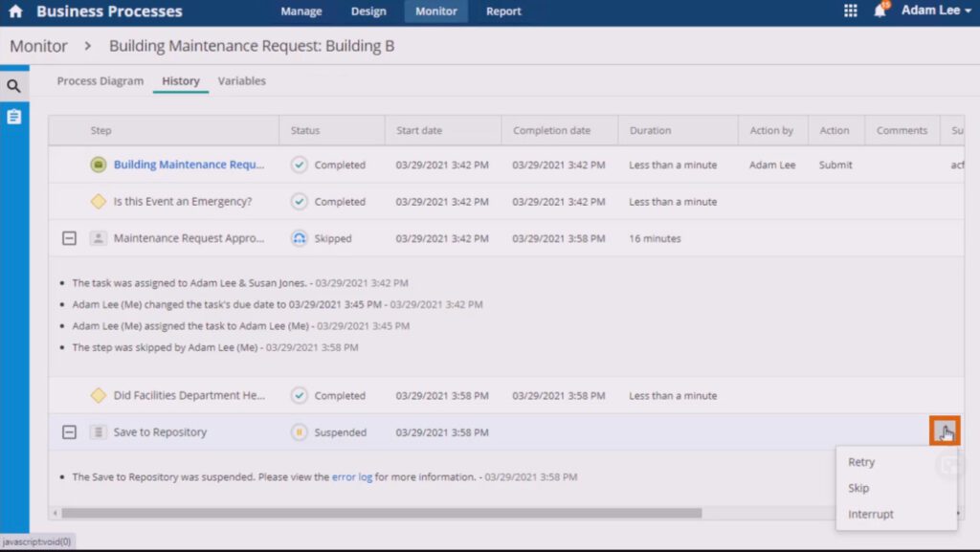Click the Business Processes title
980x552 pixels.
tap(109, 11)
